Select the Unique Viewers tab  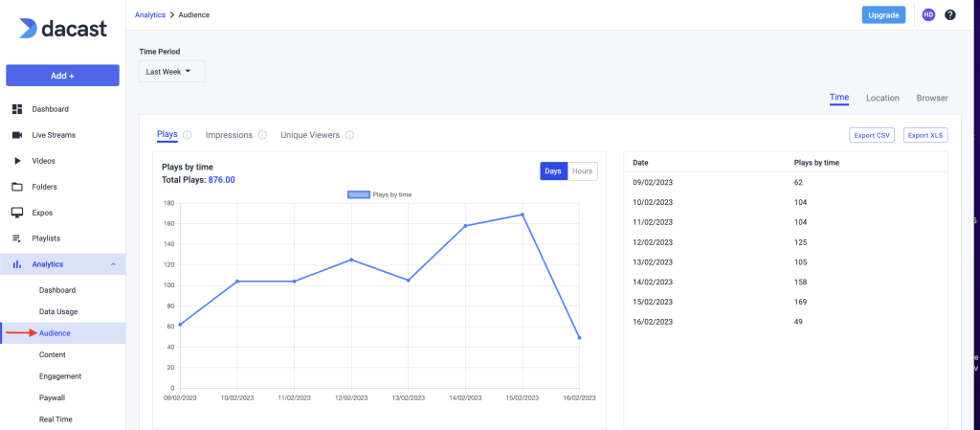point(309,135)
